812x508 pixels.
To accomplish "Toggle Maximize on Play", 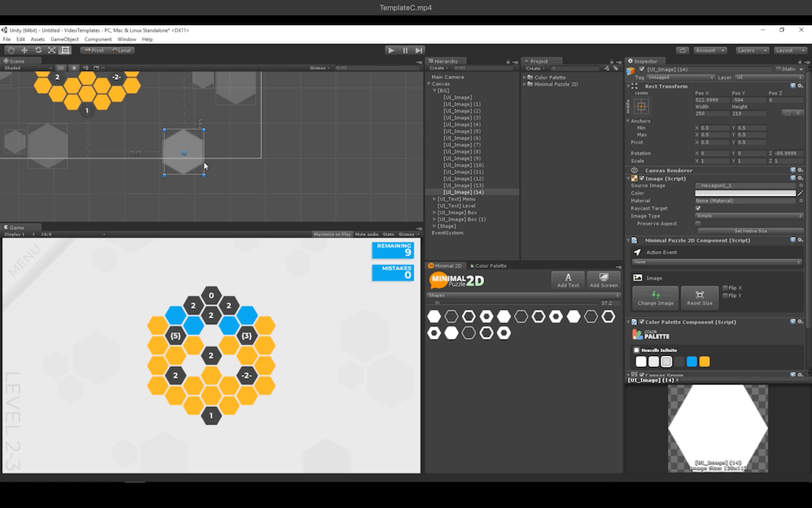I will click(x=332, y=234).
